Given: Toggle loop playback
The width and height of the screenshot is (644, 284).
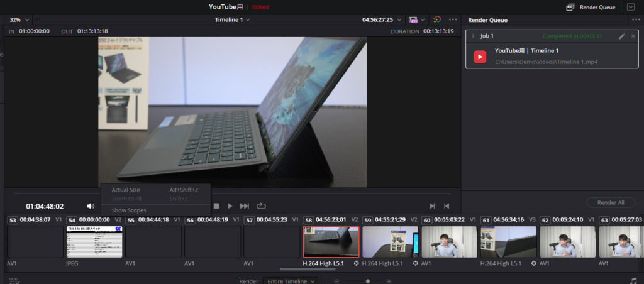Looking at the screenshot, I should pos(262,206).
